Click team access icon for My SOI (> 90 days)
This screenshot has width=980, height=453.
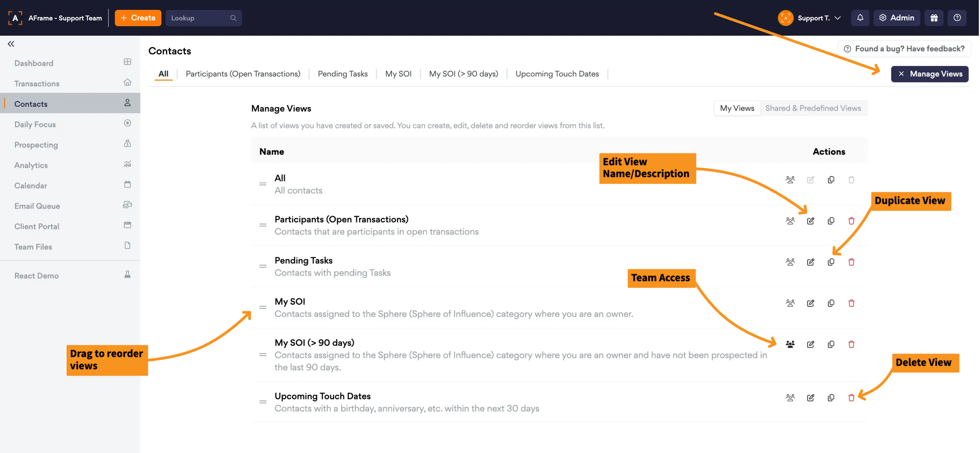point(790,344)
